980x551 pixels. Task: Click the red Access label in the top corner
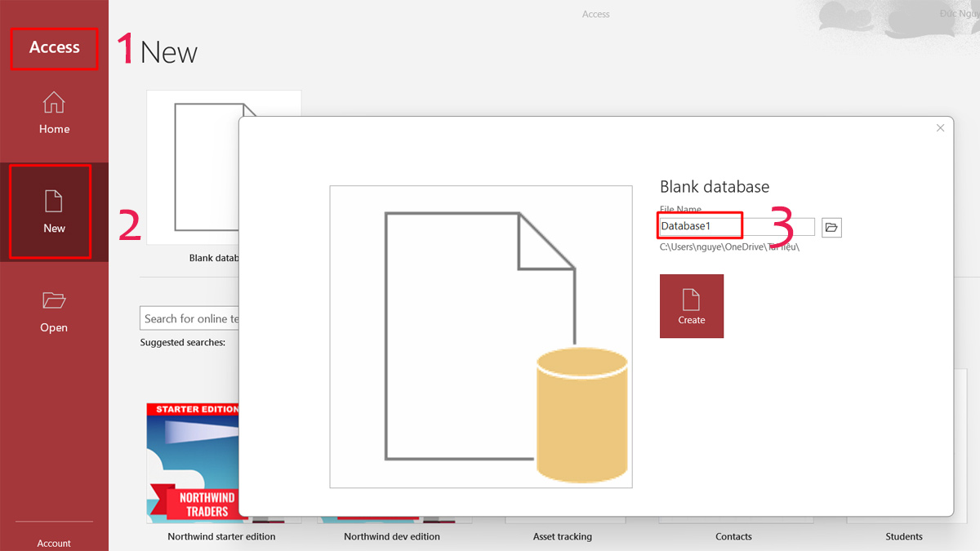(54, 47)
